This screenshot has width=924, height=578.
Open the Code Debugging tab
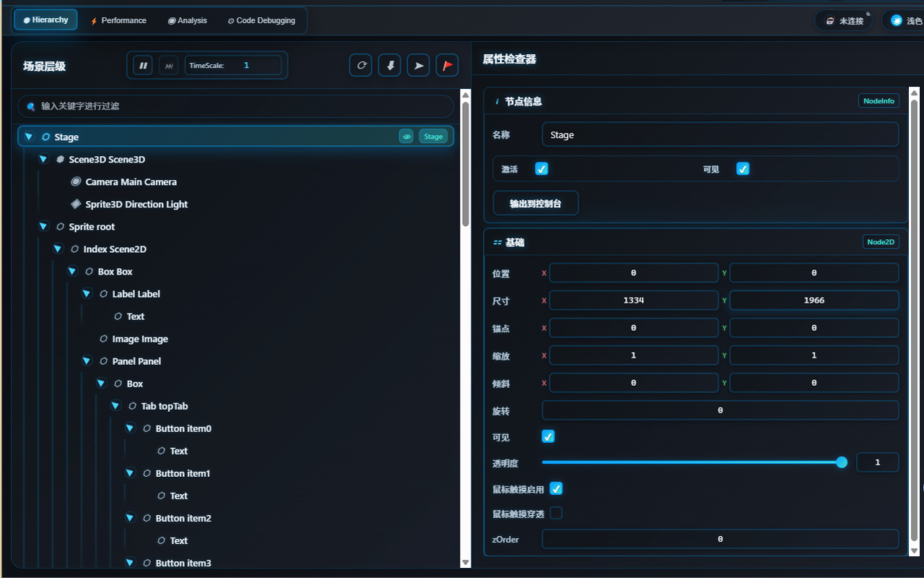pos(261,20)
